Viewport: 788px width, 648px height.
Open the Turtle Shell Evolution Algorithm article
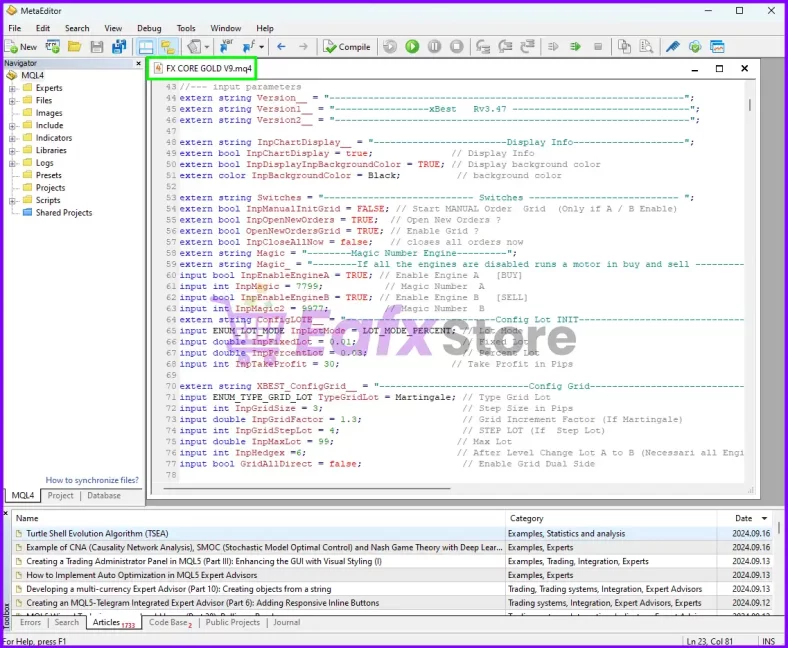coord(97,533)
